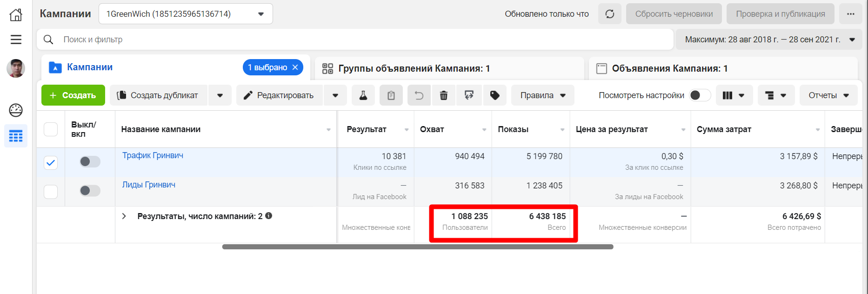This screenshot has width=868, height=294.
Task: Open the Правила dropdown
Action: coord(542,95)
